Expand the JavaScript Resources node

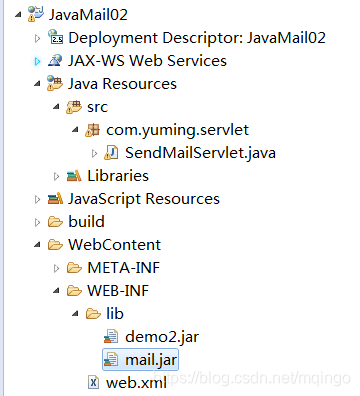pos(37,199)
